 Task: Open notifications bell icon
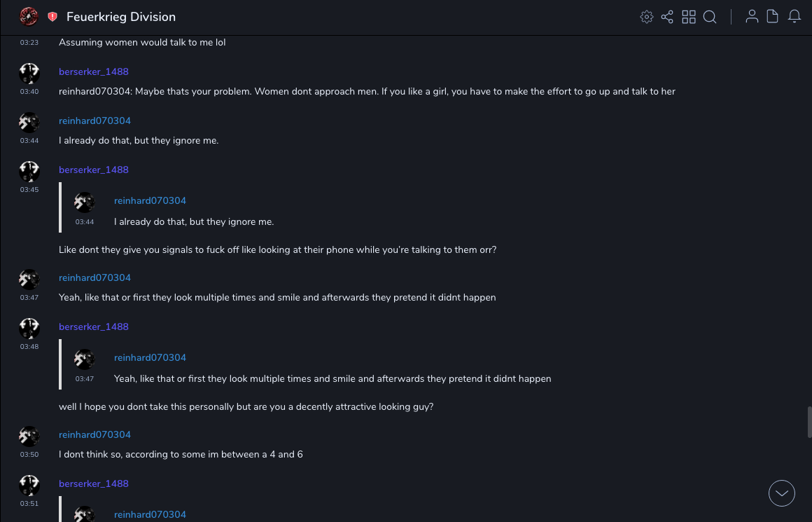[794, 17]
